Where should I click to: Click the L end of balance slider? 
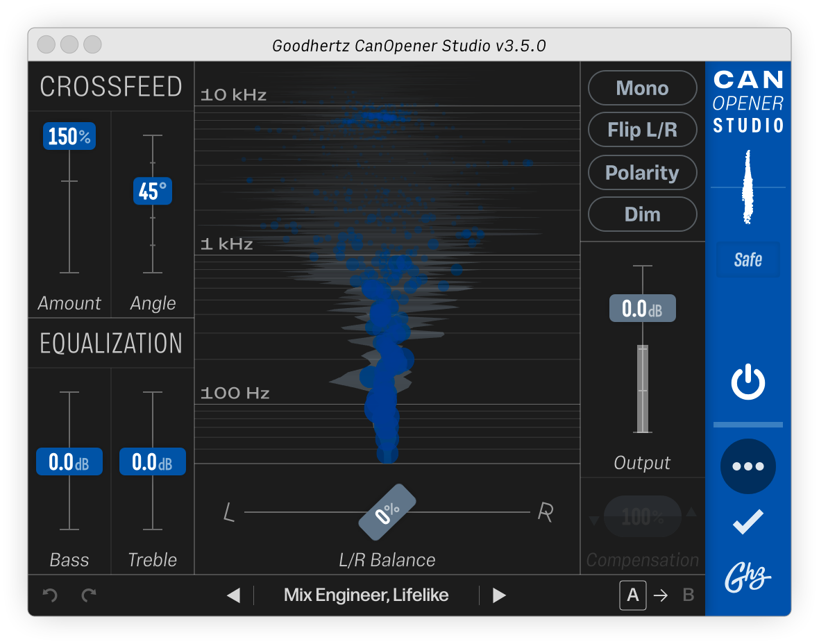tap(229, 512)
